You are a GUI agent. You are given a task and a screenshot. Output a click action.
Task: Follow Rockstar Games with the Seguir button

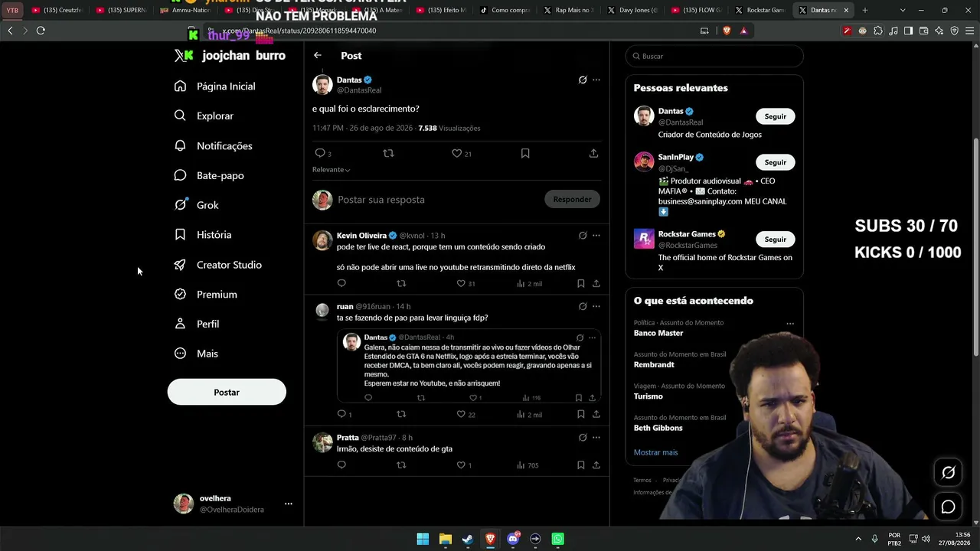coord(776,240)
